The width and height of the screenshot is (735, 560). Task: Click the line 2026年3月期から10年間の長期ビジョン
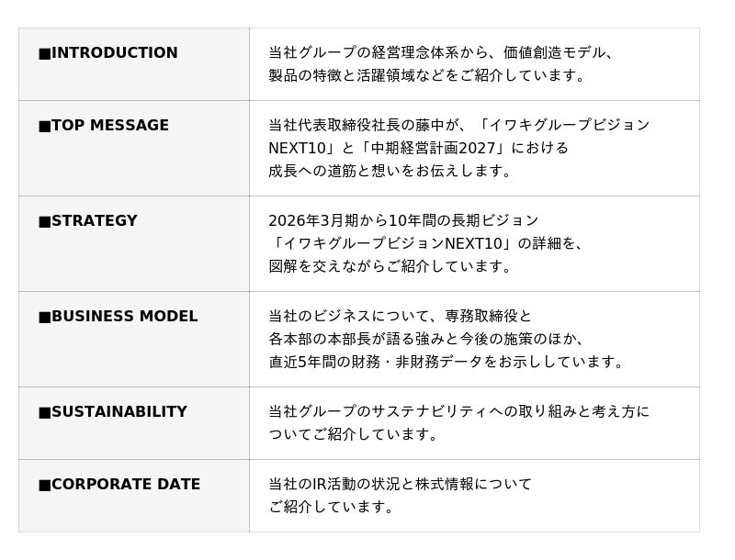click(x=403, y=221)
